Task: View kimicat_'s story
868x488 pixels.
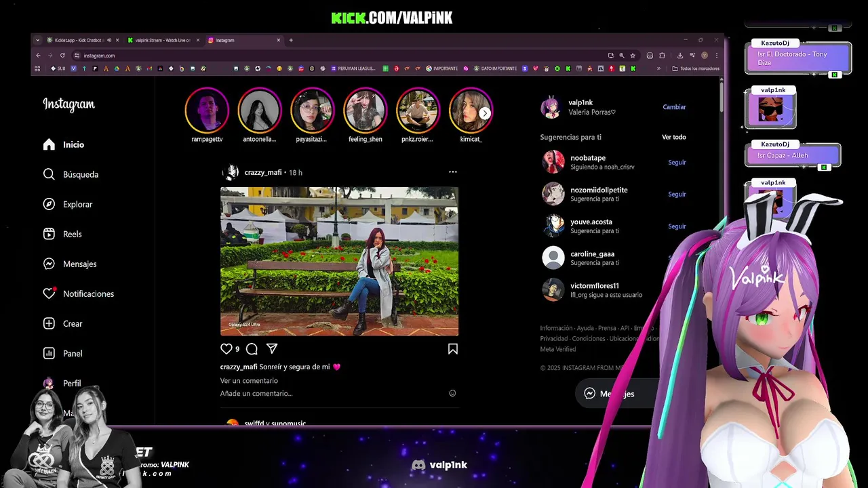Action: tap(471, 110)
